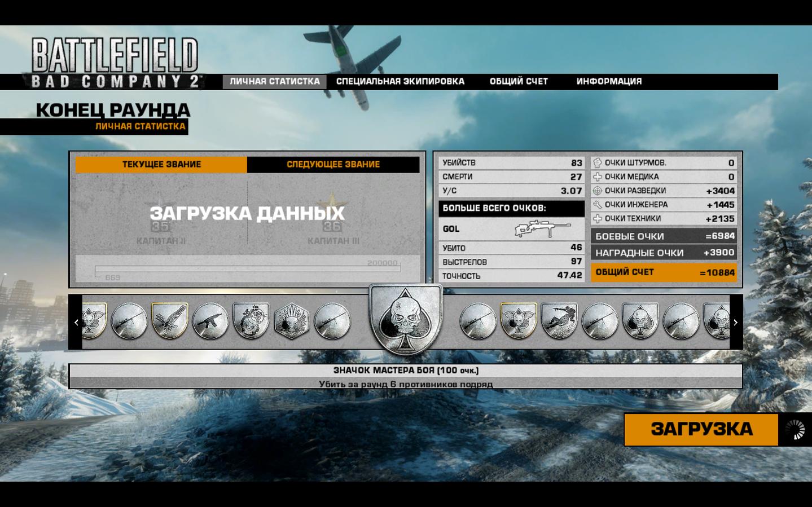
Task: Open the Личная статистика tab
Action: pyautogui.click(x=274, y=81)
